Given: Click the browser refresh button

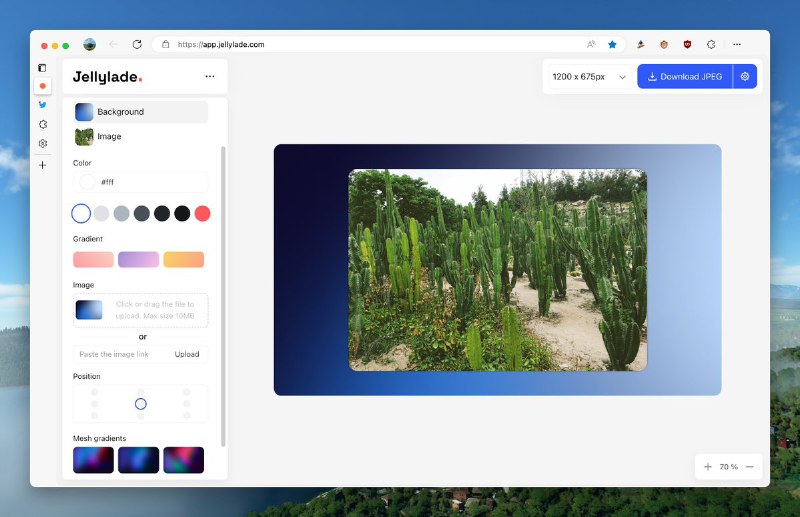Looking at the screenshot, I should (x=137, y=44).
